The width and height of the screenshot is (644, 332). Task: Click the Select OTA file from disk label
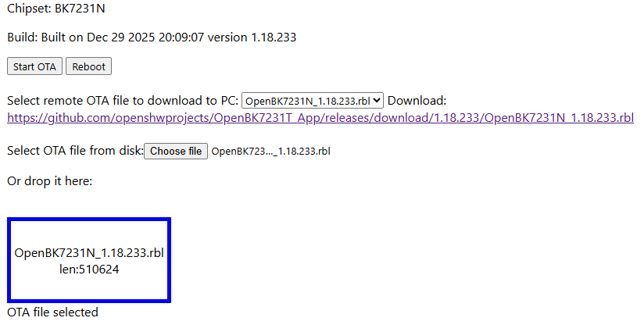75,151
